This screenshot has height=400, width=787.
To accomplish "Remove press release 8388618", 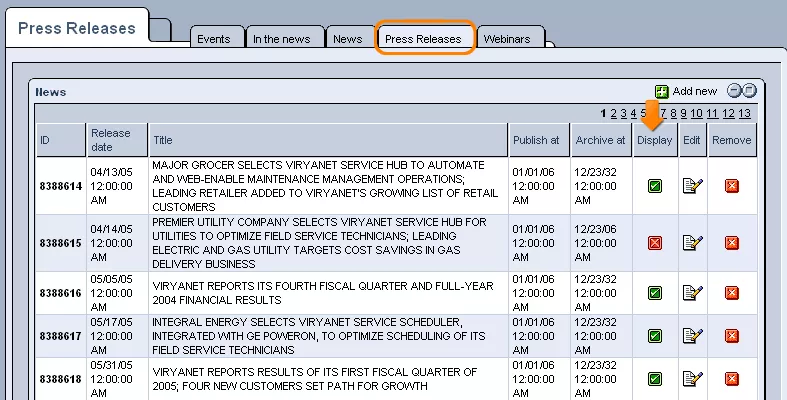I will point(731,379).
